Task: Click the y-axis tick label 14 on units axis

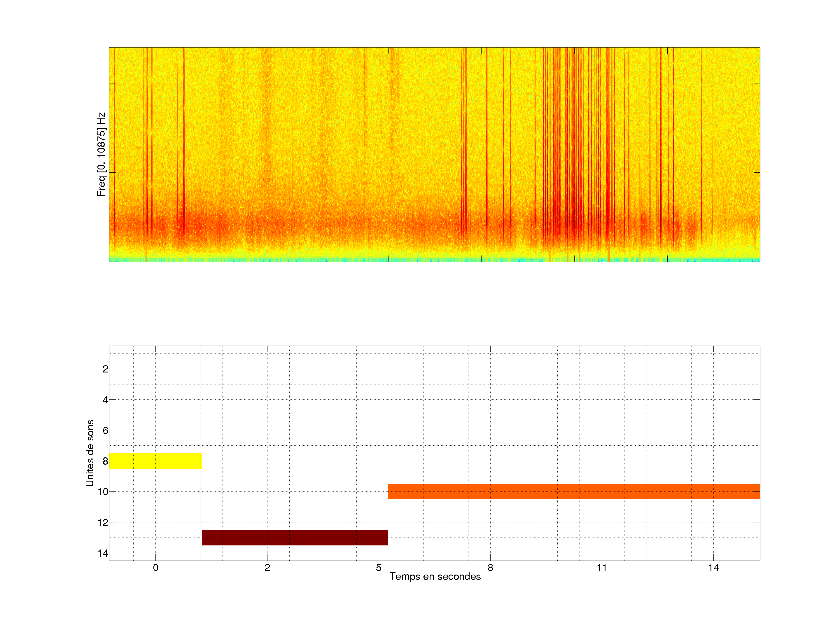Action: click(103, 553)
